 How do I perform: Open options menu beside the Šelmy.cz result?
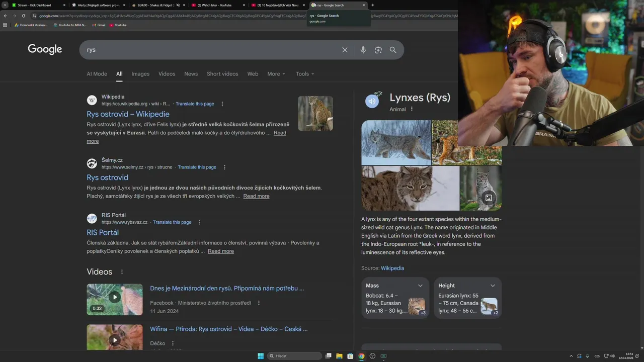(x=224, y=167)
